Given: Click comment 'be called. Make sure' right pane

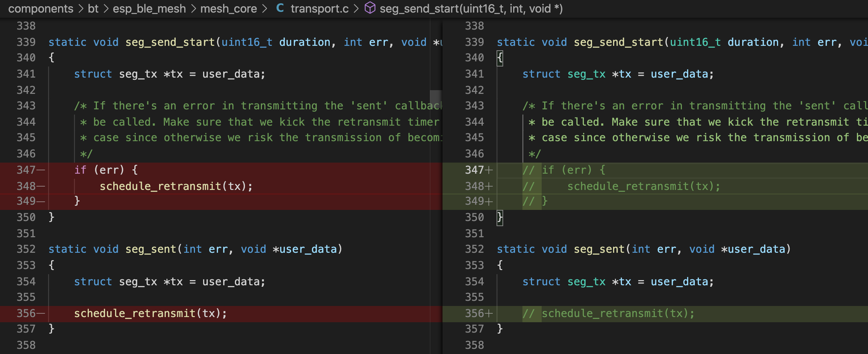Looking at the screenshot, I should 606,122.
